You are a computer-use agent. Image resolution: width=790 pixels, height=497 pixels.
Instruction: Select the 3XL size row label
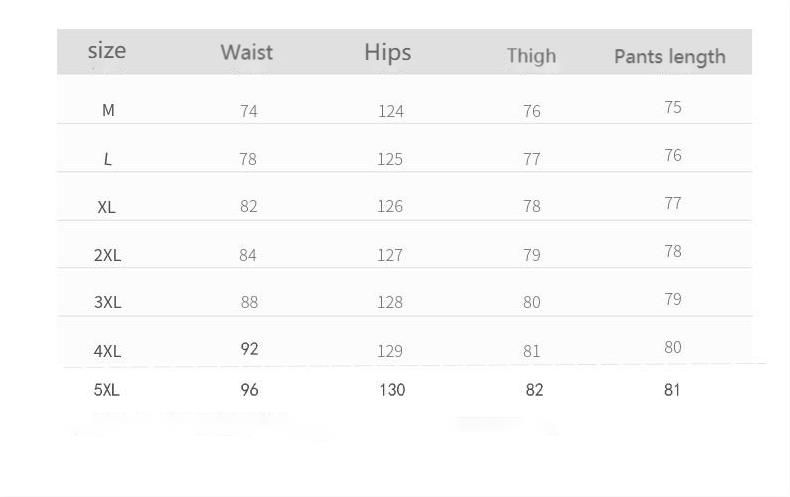[107, 302]
